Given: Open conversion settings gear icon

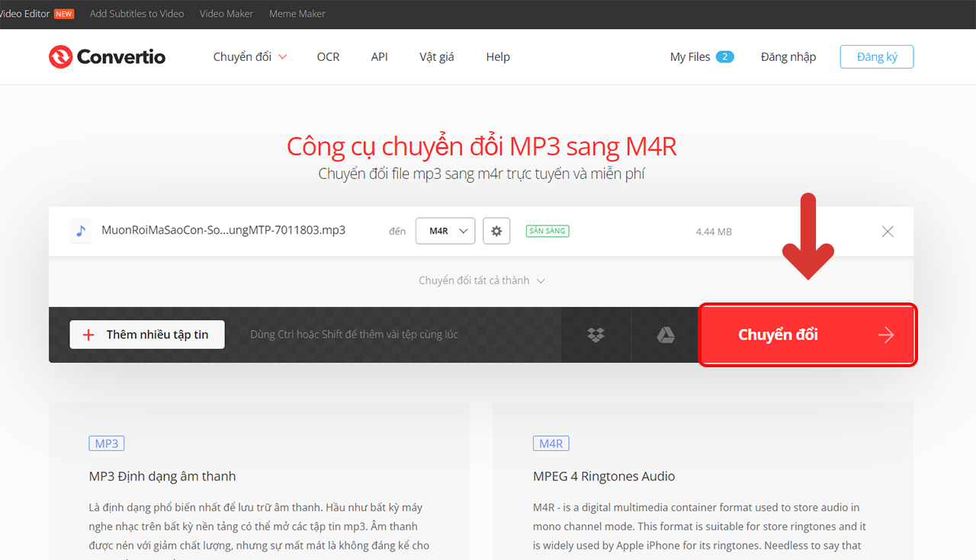Looking at the screenshot, I should pyautogui.click(x=496, y=231).
